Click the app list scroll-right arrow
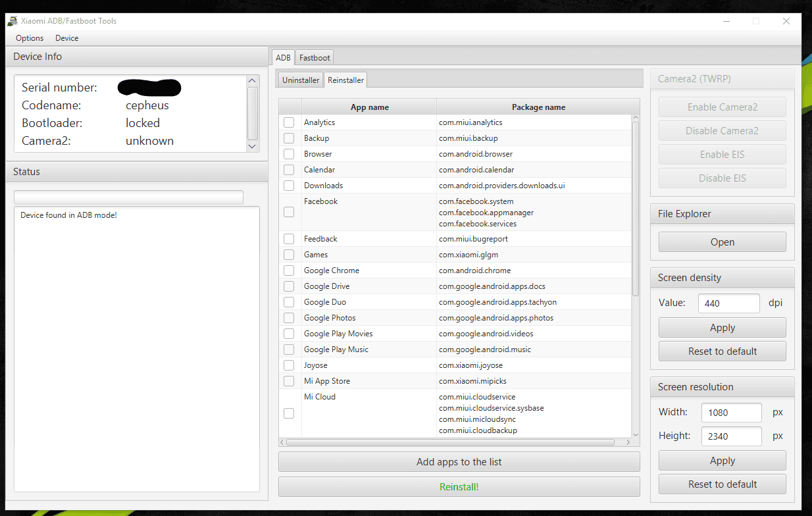812x516 pixels. click(627, 442)
